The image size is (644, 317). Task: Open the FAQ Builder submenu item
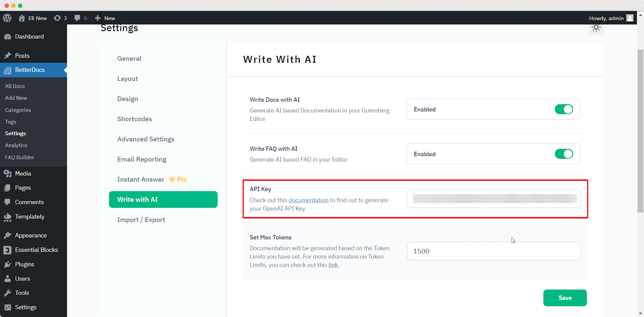tap(19, 157)
